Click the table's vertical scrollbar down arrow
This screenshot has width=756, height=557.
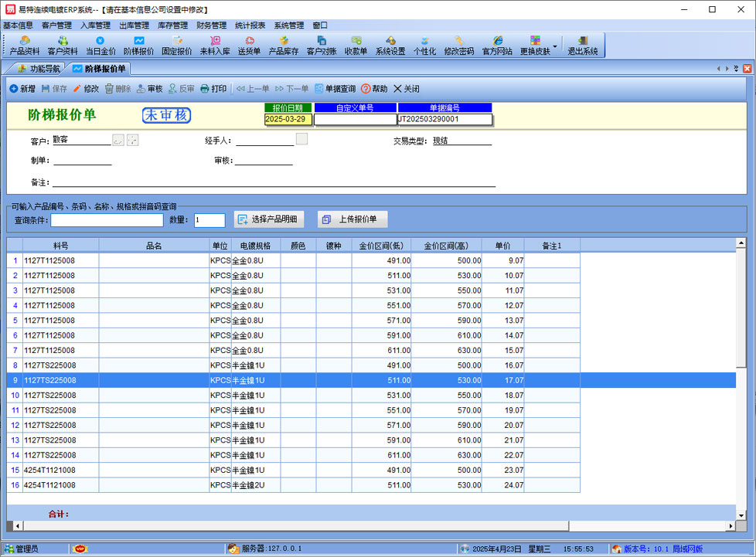(x=741, y=515)
